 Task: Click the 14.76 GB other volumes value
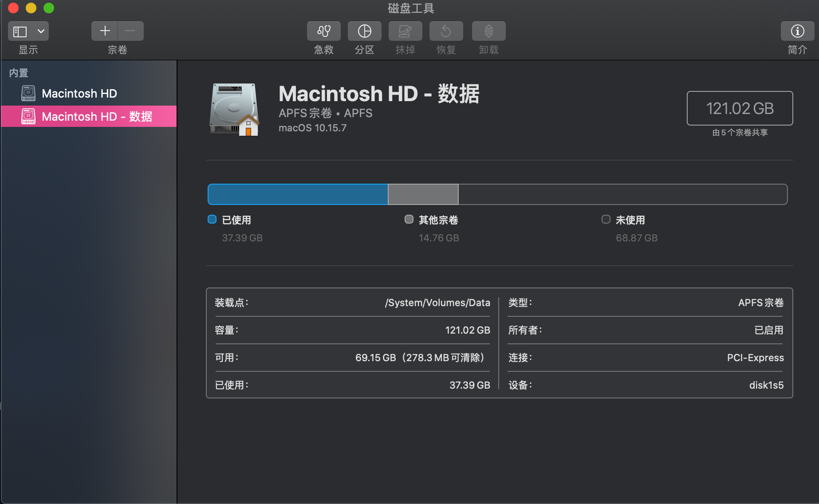(x=439, y=238)
